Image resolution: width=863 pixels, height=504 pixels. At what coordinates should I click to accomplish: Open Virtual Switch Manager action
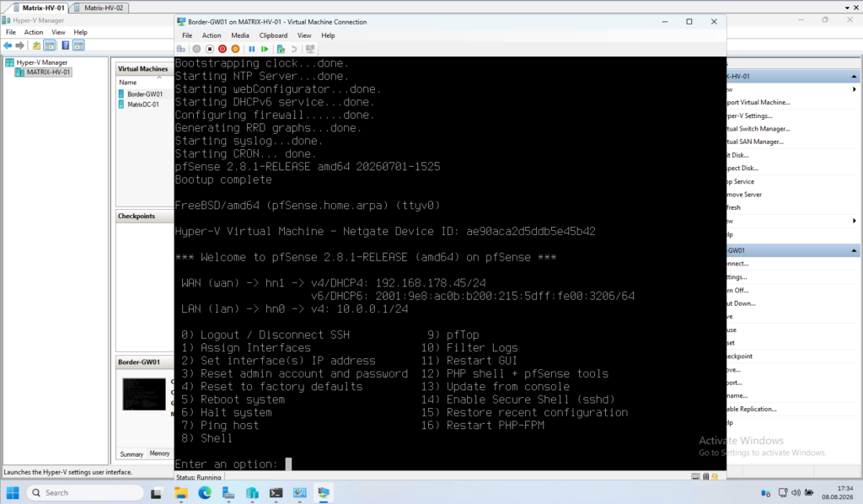coord(758,129)
